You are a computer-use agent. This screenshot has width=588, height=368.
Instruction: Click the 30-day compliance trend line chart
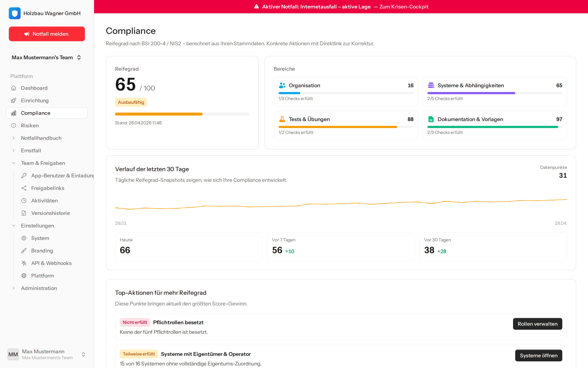click(x=341, y=204)
